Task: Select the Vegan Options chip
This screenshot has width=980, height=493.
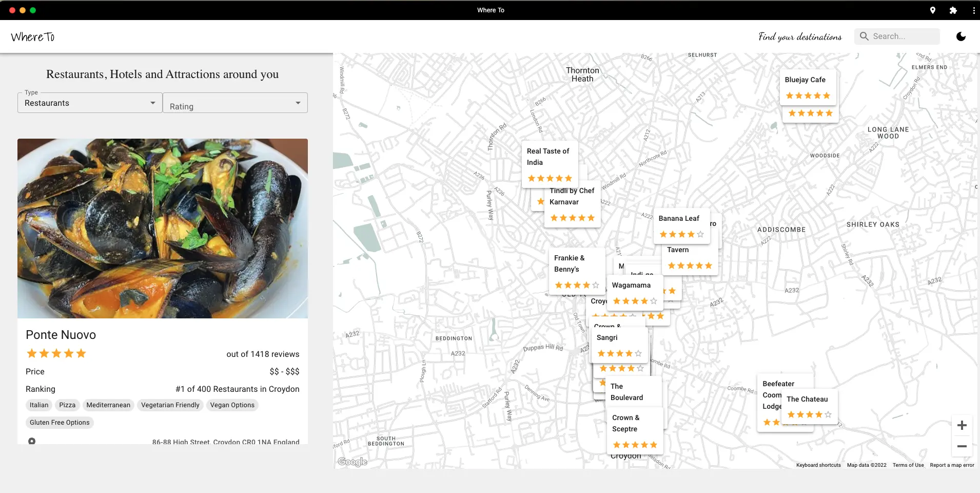Action: point(232,405)
